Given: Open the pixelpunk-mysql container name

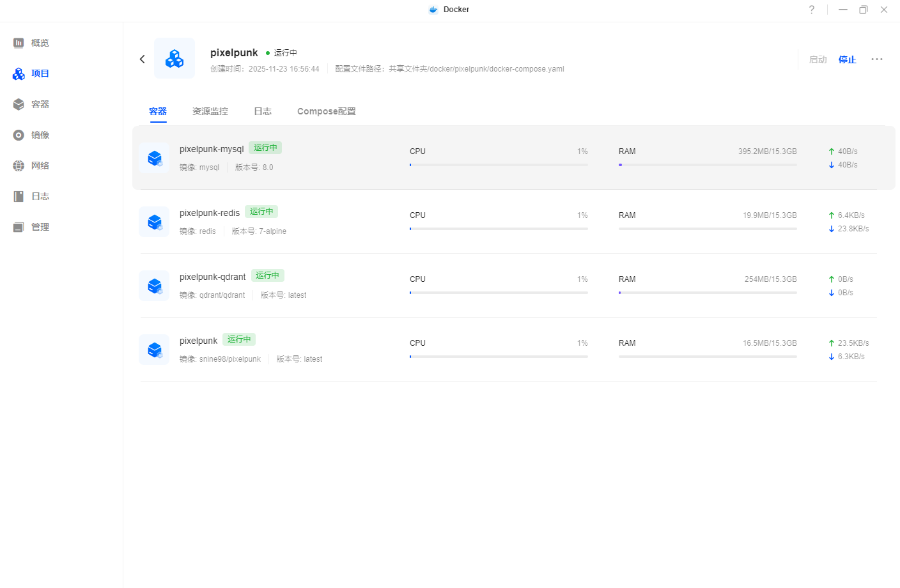Looking at the screenshot, I should point(212,149).
